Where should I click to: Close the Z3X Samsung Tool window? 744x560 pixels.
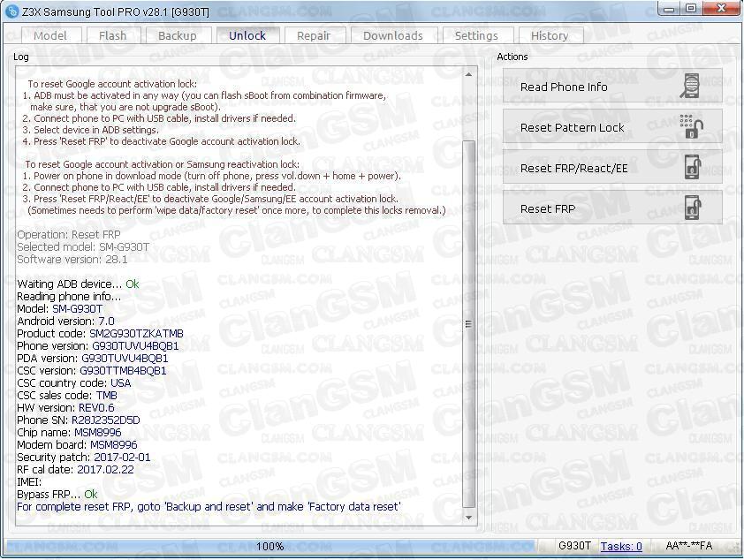point(721,9)
